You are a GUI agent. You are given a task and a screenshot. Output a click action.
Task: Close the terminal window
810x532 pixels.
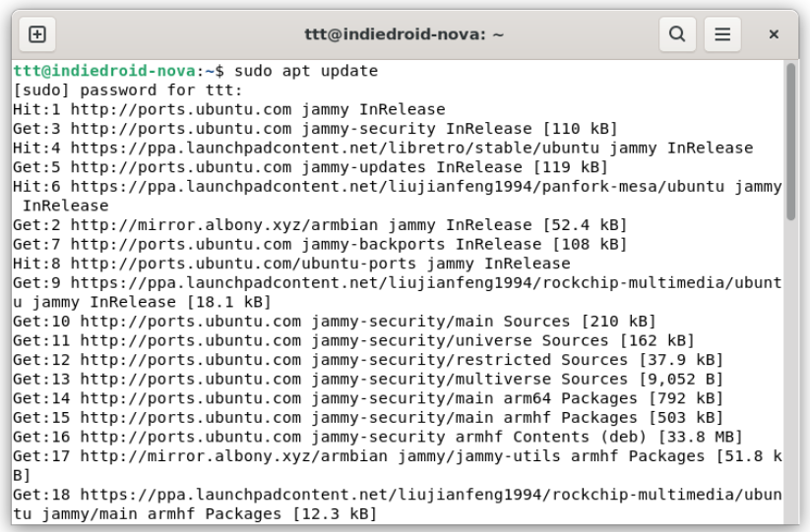[774, 34]
